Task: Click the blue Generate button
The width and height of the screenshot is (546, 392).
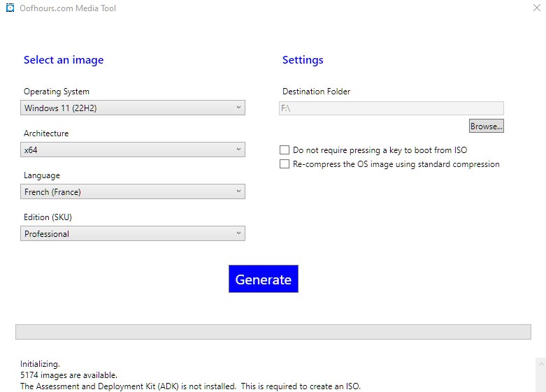Action: 264,279
